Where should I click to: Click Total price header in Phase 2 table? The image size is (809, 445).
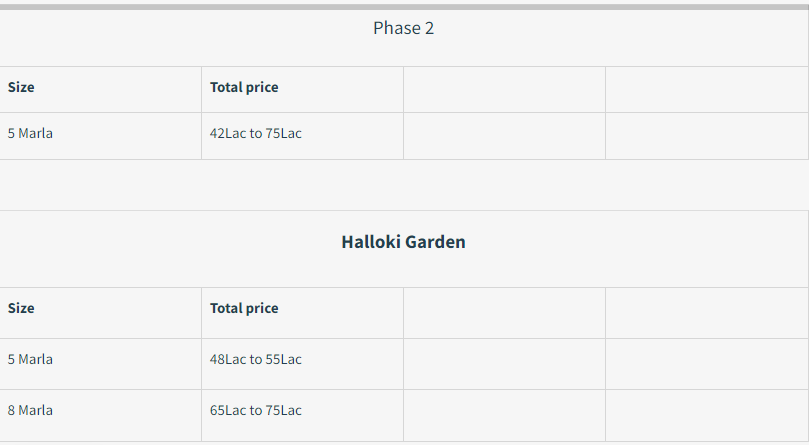[244, 87]
